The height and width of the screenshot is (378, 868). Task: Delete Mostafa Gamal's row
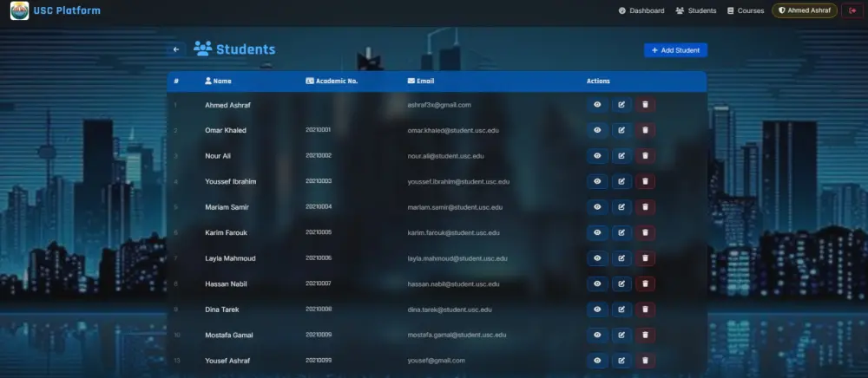click(645, 335)
